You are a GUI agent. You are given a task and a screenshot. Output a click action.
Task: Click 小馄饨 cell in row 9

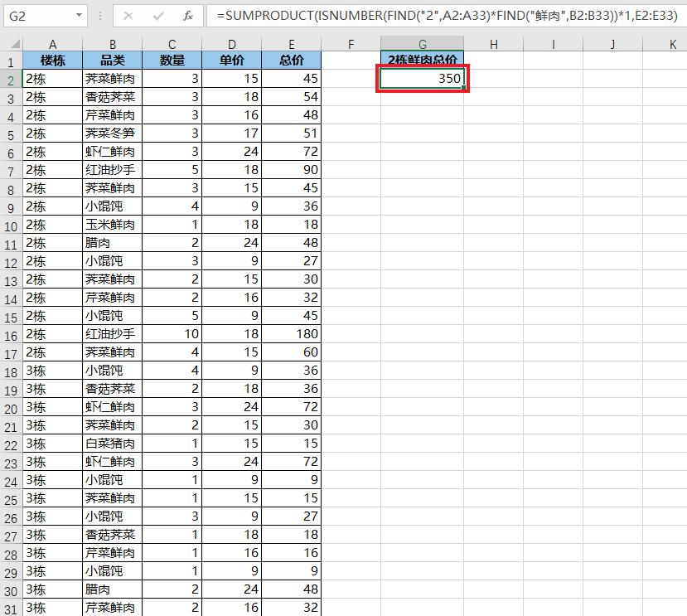(113, 206)
